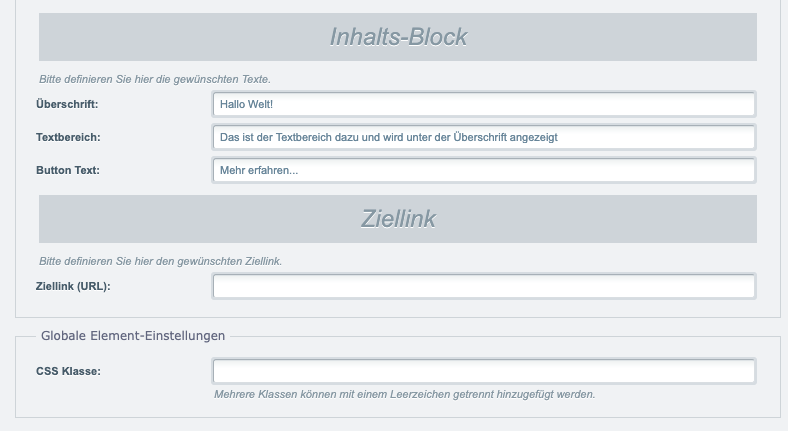
Task: Place cursor in the 'Hallo Welt!' text
Action: 246,104
